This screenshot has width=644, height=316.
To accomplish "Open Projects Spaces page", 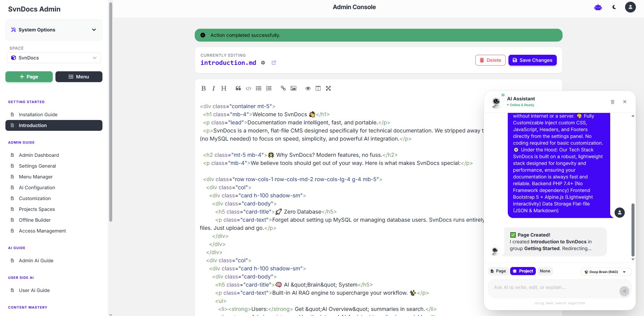I will coord(54,209).
